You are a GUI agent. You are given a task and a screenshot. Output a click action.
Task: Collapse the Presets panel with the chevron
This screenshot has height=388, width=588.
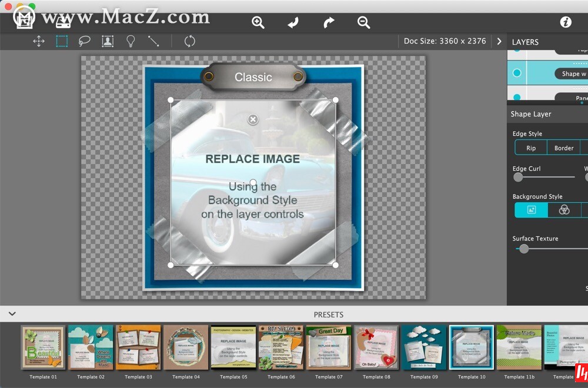click(12, 314)
